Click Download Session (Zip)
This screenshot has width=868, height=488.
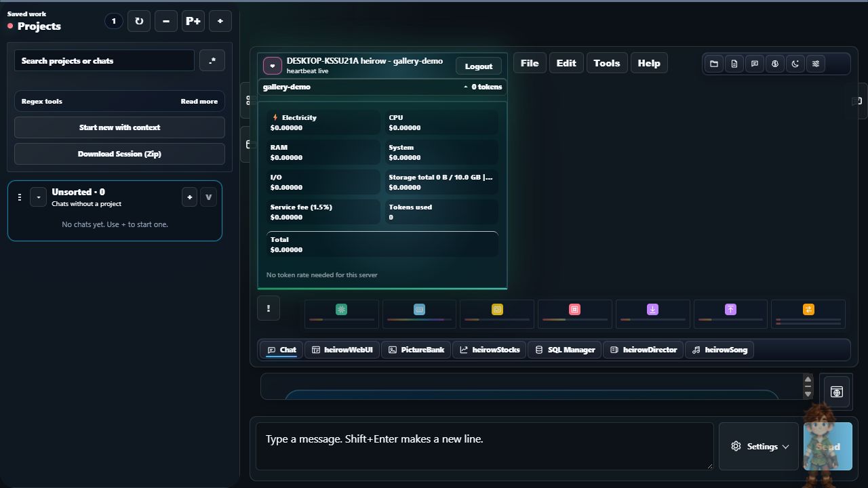119,154
